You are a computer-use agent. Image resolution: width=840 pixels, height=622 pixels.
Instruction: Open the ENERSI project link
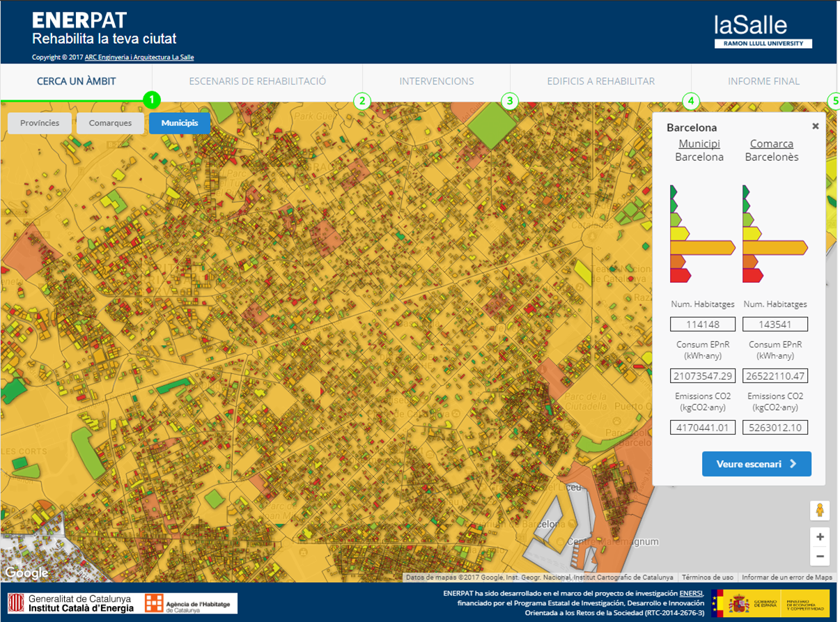tap(692, 593)
